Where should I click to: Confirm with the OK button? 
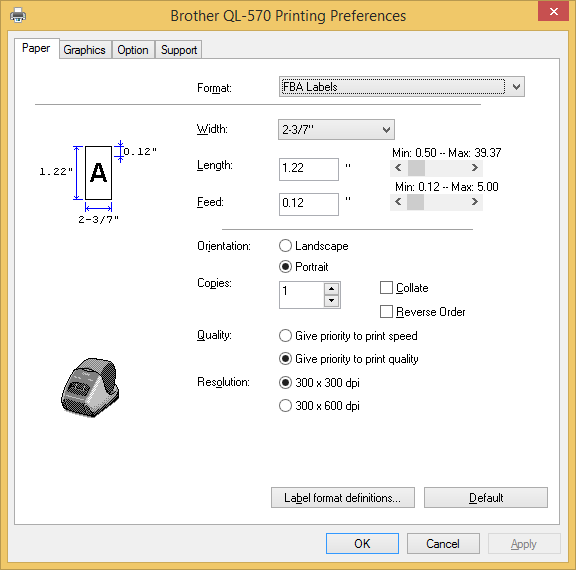pos(362,544)
